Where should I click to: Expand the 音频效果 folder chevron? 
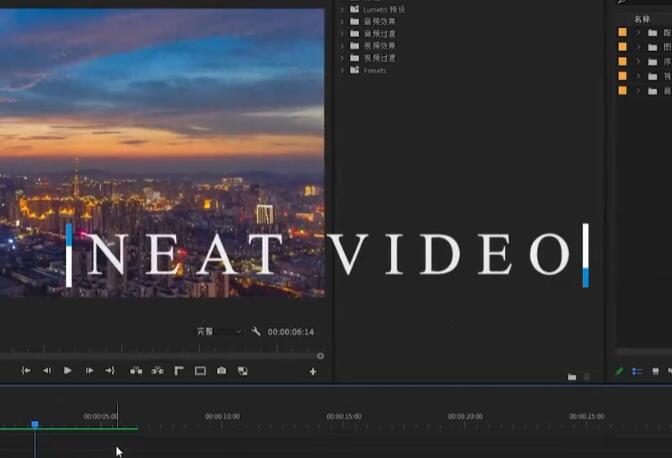click(342, 21)
